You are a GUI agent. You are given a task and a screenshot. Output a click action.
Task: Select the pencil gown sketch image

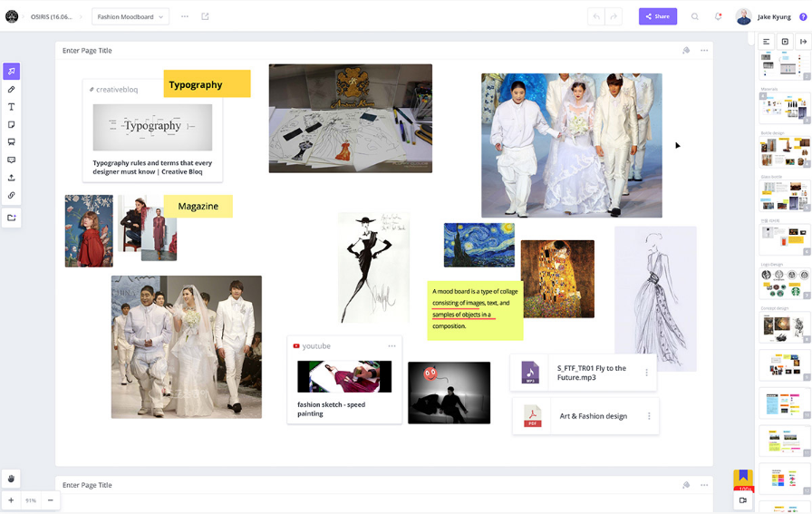click(655, 298)
